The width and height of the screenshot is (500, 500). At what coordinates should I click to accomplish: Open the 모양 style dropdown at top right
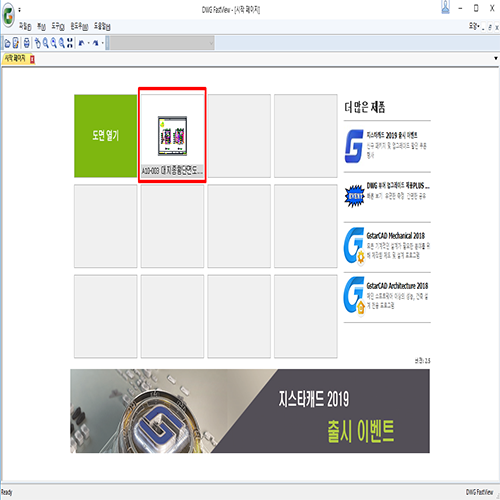coord(474,26)
